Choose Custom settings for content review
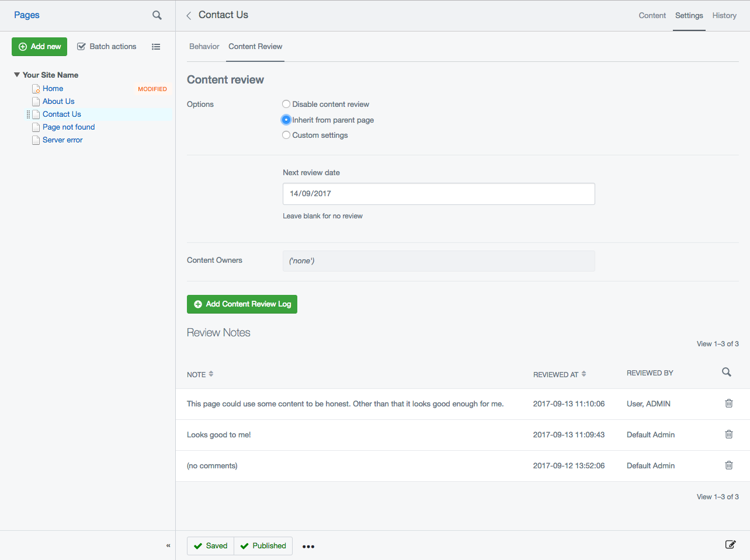Viewport: 750px width, 560px height. coord(286,135)
